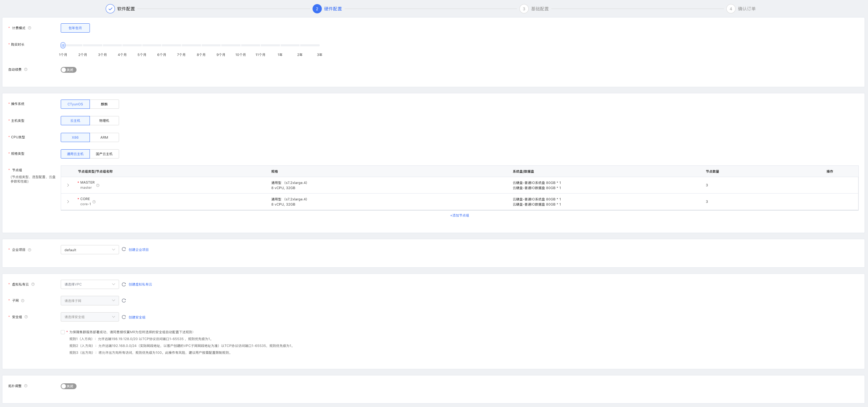The image size is (868, 407).
Task: Click the refresh icon next to 企业项目 dropdown
Action: 124,249
